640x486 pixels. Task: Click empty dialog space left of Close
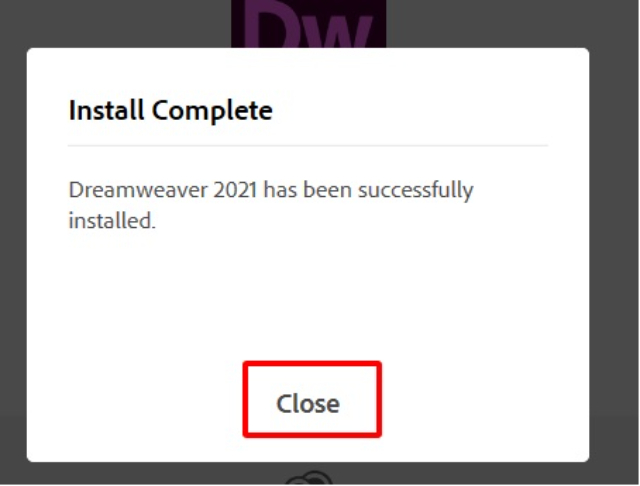click(135, 399)
